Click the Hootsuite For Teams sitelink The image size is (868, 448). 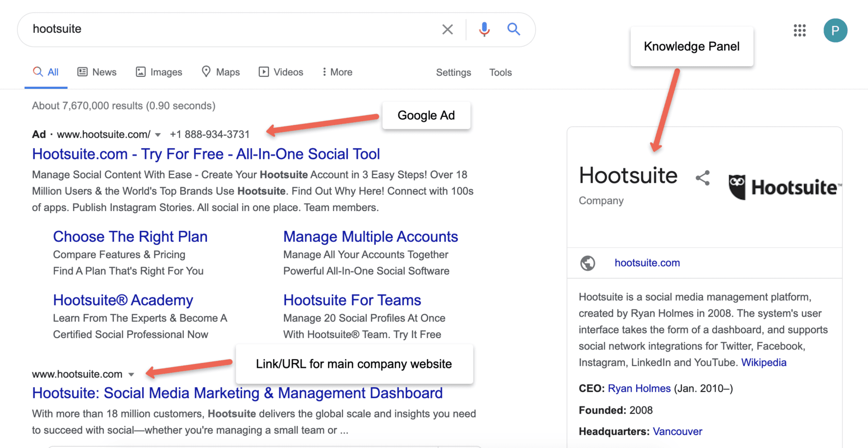click(352, 300)
